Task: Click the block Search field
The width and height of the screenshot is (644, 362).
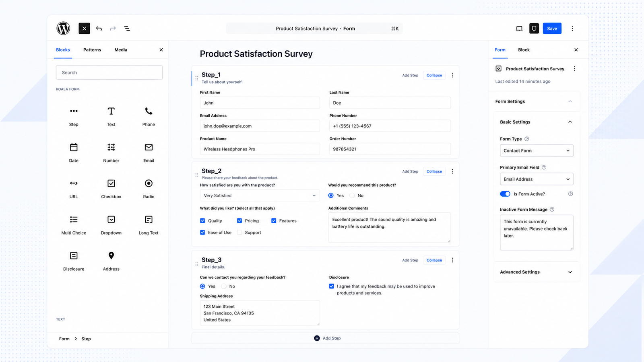Action: tap(109, 72)
